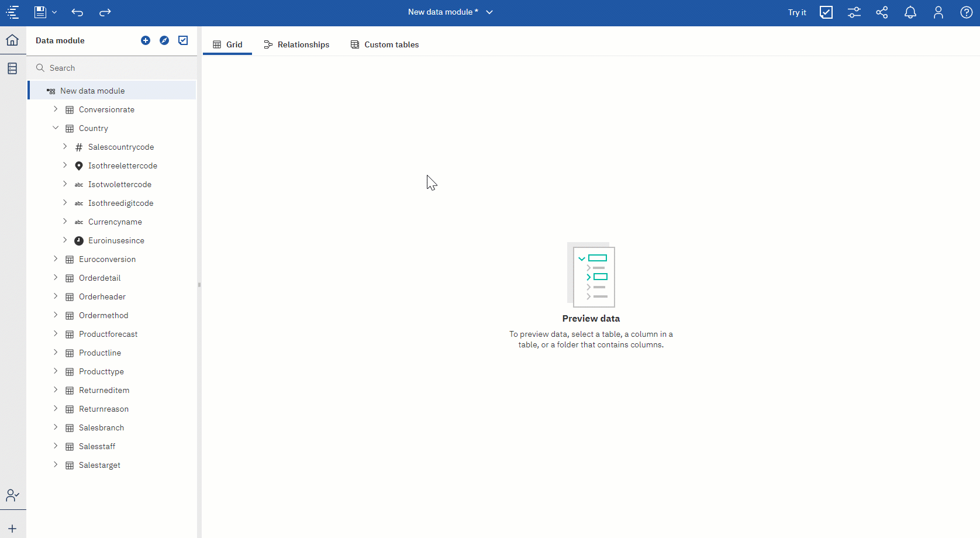The height and width of the screenshot is (538, 980).
Task: Select the Salesbranch table
Action: 101,427
